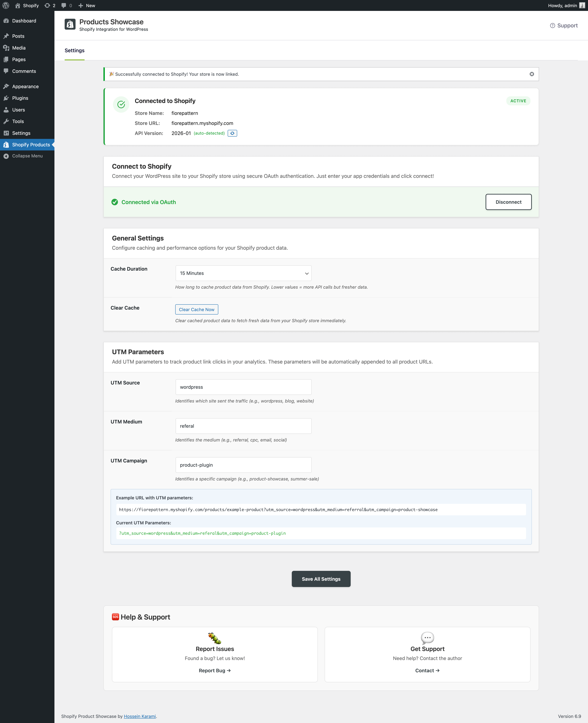Open the New menu in admin bar
Image resolution: width=588 pixels, height=723 pixels.
[87, 5]
